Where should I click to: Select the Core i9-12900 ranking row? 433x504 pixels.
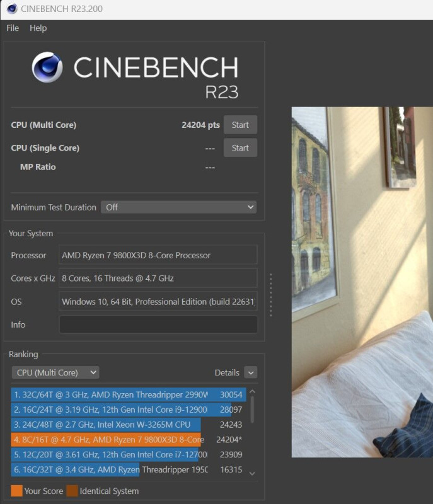pyautogui.click(x=129, y=409)
